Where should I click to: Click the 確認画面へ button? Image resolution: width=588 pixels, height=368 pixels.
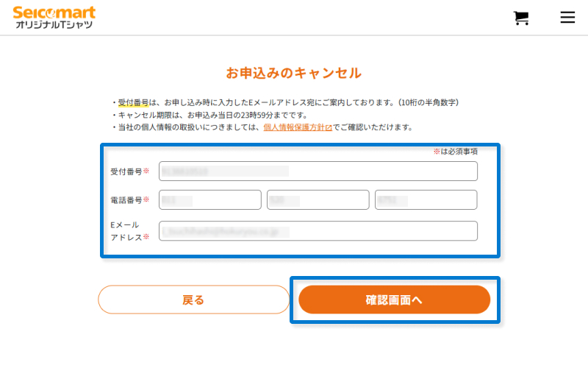(x=395, y=300)
